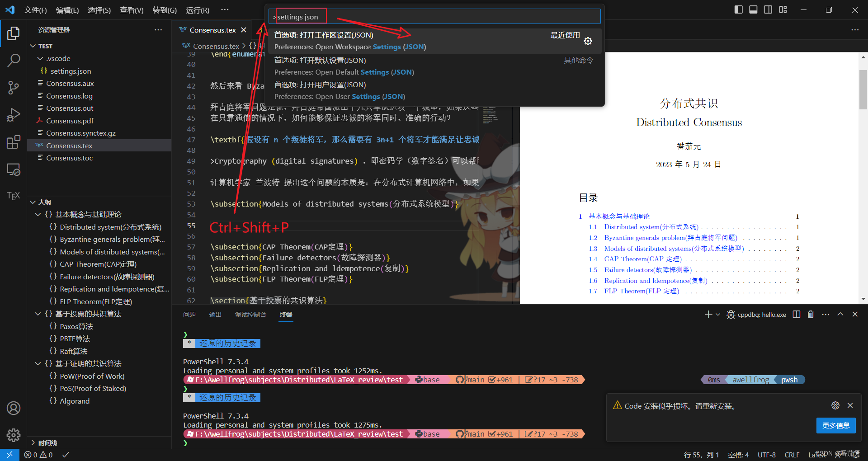This screenshot has width=868, height=461.
Task: Open the new terminal launch profile dropdown
Action: tap(718, 315)
